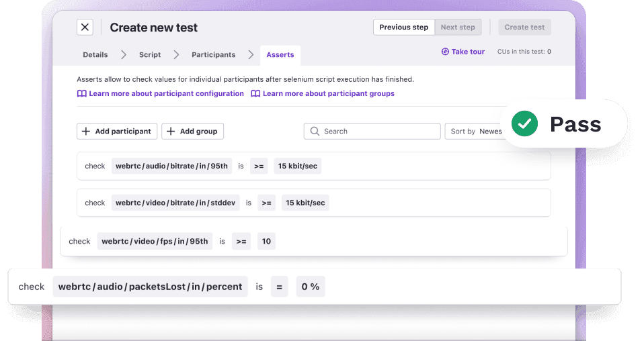Open Learn more about participant groups link
This screenshot has height=341, width=644.
pos(328,94)
